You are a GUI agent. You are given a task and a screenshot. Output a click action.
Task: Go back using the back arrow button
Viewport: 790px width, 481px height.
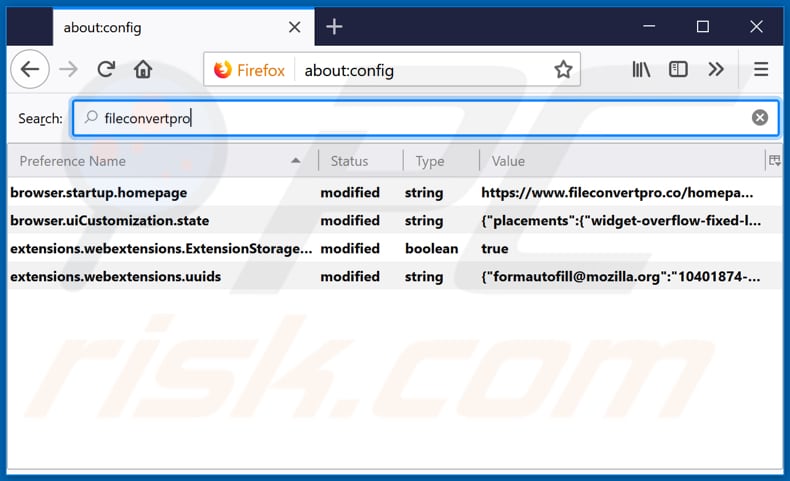30,69
